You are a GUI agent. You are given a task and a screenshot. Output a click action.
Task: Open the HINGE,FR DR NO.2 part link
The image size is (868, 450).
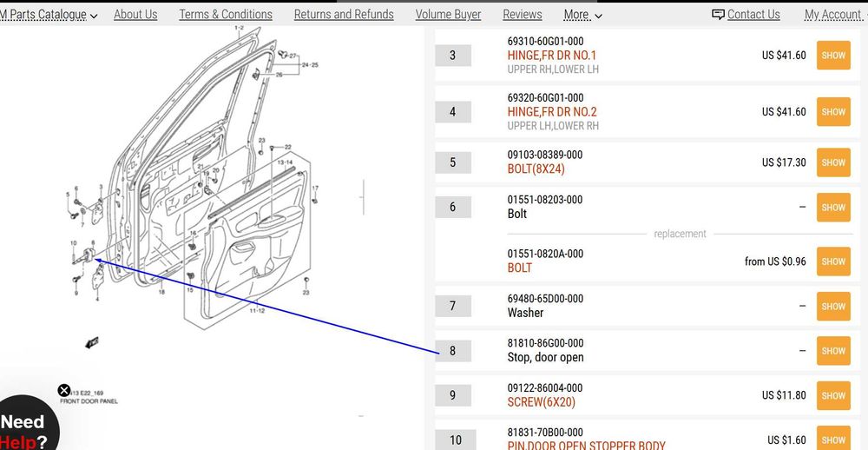[x=552, y=112]
